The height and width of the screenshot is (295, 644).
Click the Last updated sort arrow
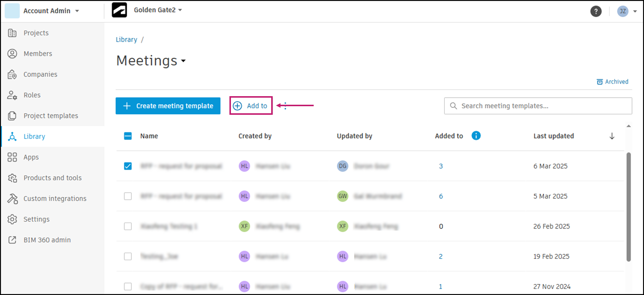coord(612,136)
